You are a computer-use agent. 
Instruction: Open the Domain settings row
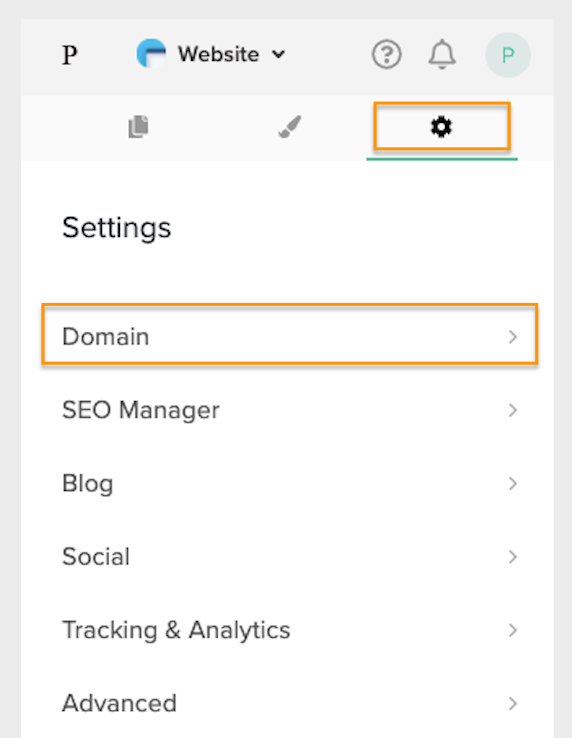click(x=290, y=335)
